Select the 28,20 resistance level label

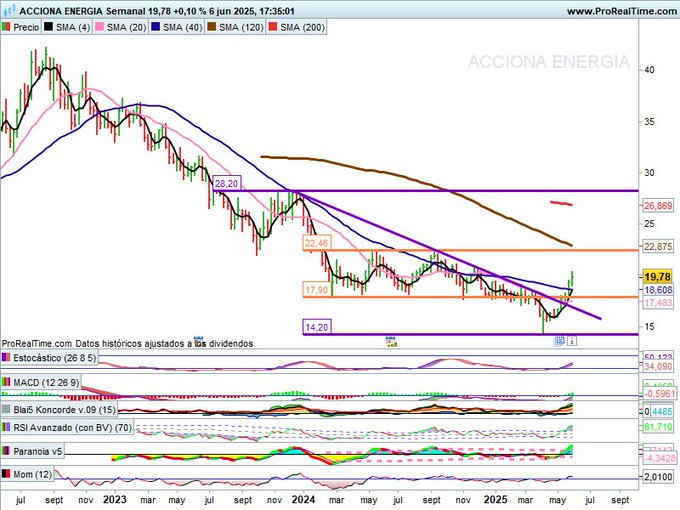[x=227, y=184]
